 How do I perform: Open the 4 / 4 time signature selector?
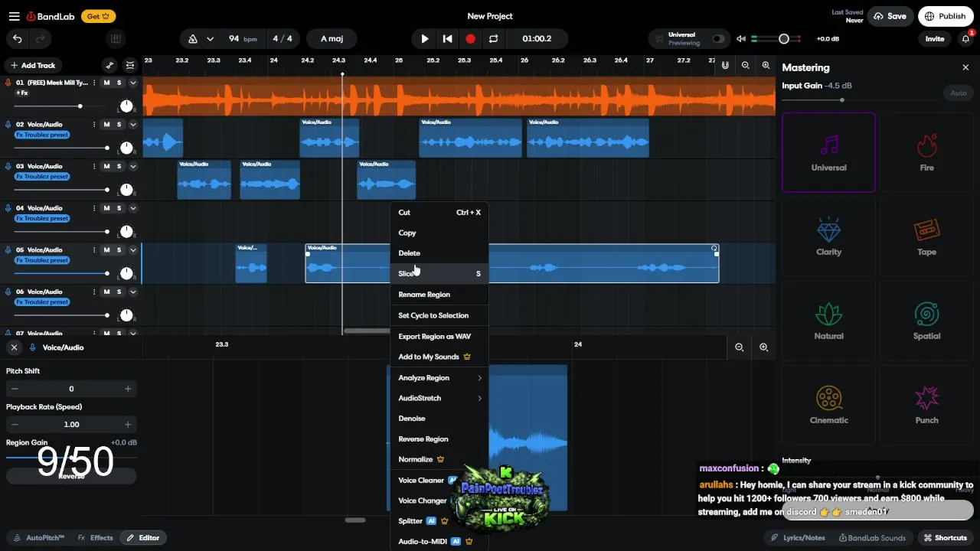point(283,39)
